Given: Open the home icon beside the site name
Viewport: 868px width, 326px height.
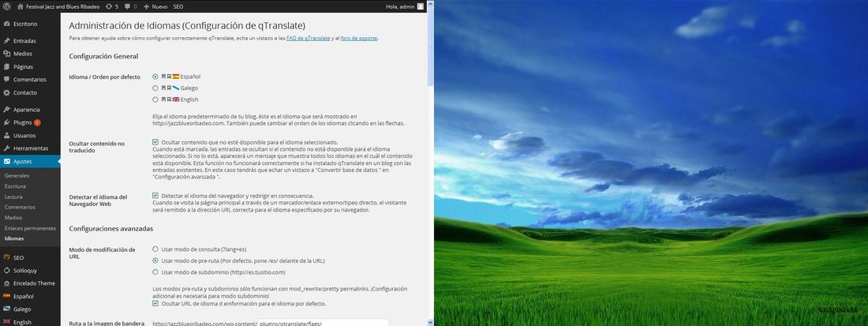Looking at the screenshot, I should click(21, 6).
